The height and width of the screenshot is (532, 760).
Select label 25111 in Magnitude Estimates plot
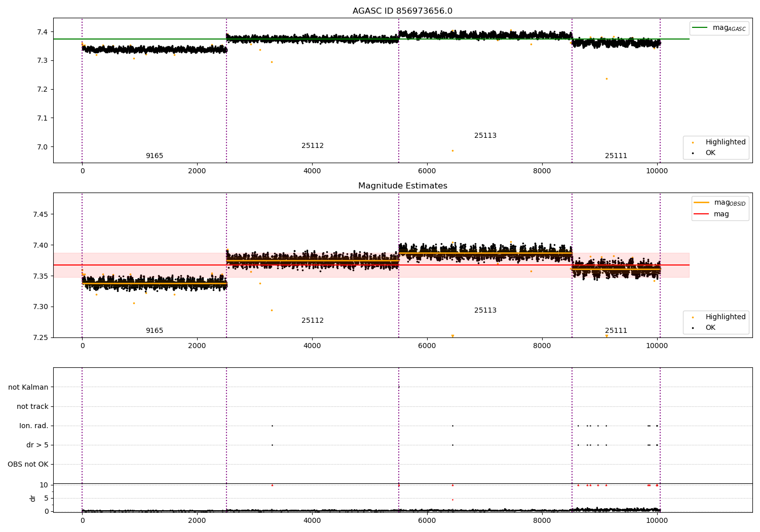[616, 331]
